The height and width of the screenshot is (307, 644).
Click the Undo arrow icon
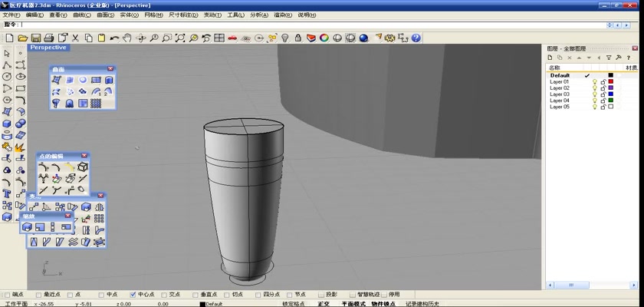(115, 38)
